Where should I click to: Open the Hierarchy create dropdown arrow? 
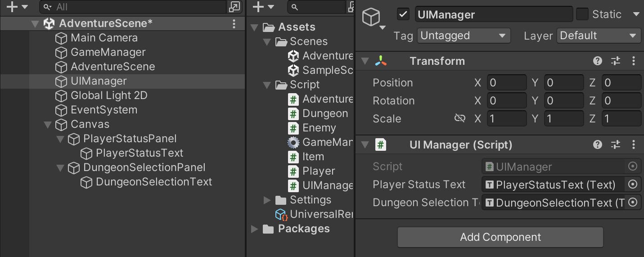tap(24, 7)
